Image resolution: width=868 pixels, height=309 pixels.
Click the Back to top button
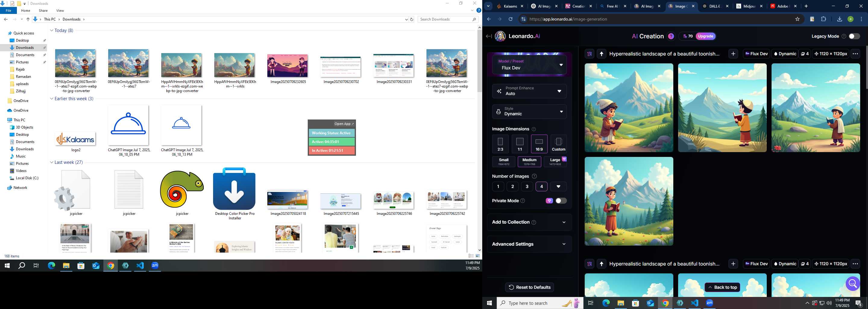pyautogui.click(x=722, y=287)
